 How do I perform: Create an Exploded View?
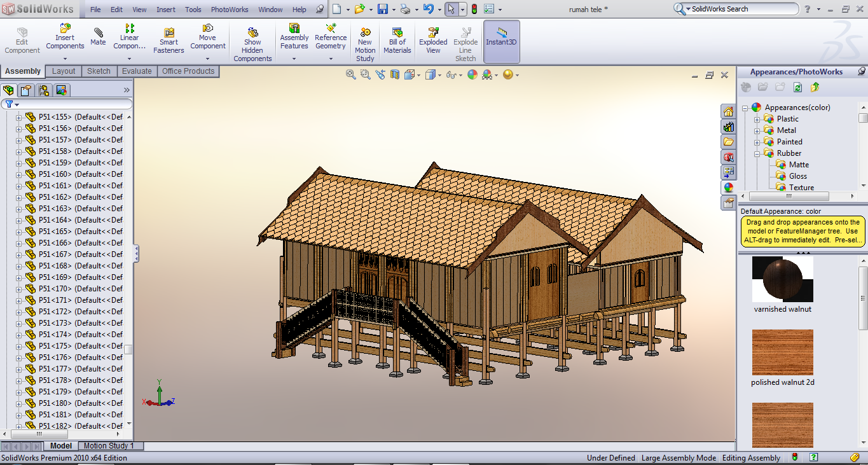pos(433,41)
